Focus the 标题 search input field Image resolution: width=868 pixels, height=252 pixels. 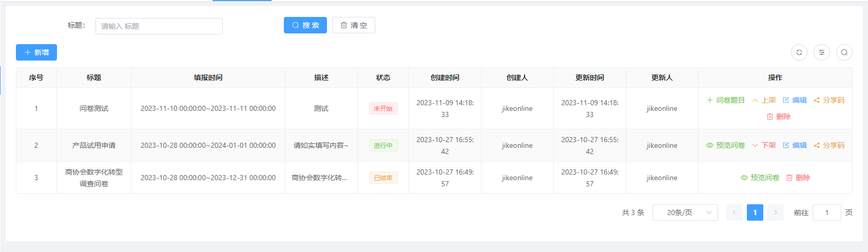[159, 26]
